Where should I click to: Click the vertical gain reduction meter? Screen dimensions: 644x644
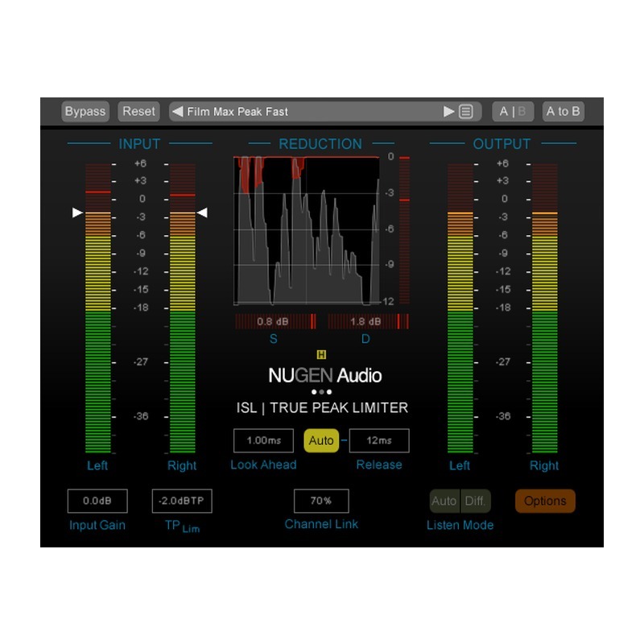click(x=405, y=230)
